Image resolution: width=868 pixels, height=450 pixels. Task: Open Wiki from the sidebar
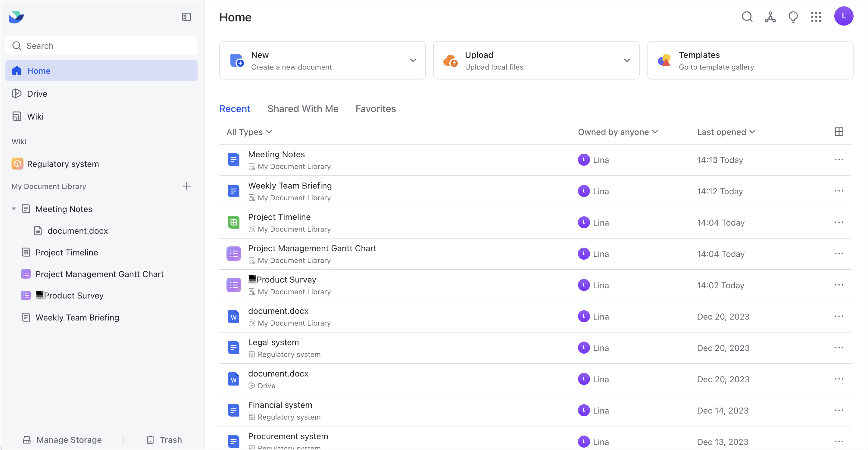coord(35,116)
